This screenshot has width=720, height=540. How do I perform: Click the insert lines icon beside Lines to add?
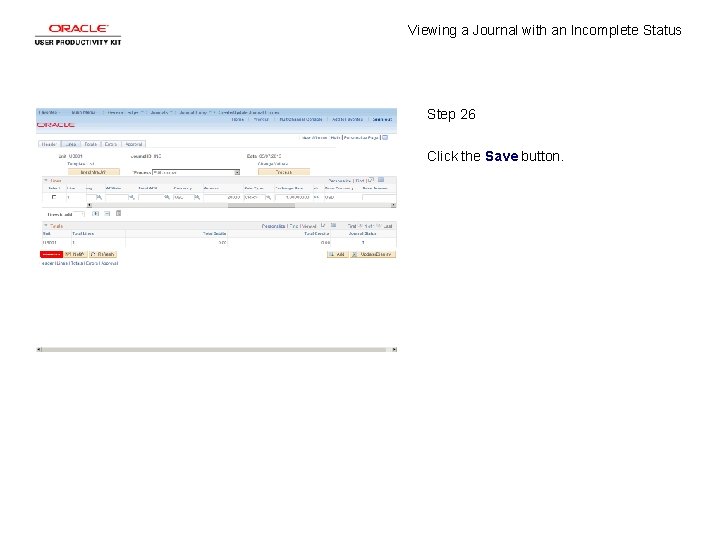[x=96, y=214]
